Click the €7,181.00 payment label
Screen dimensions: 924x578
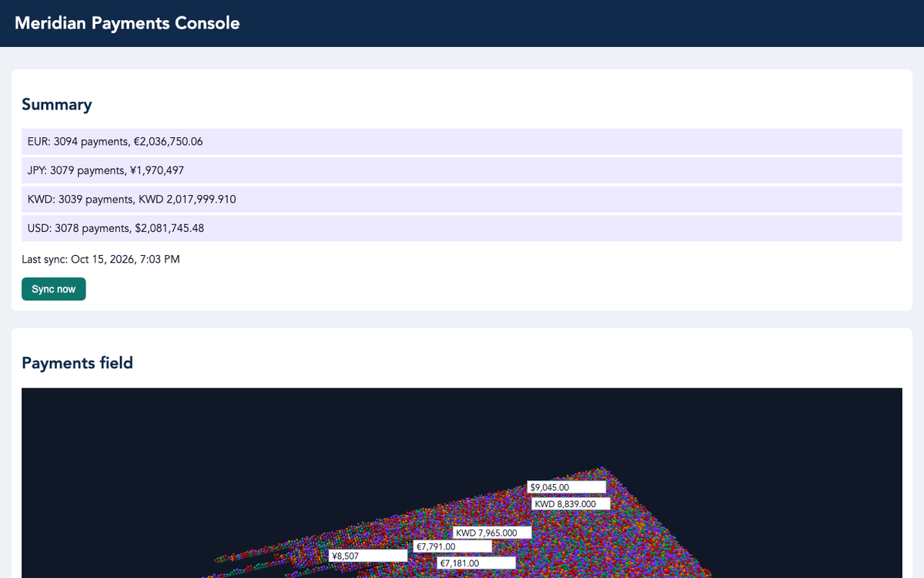477,563
